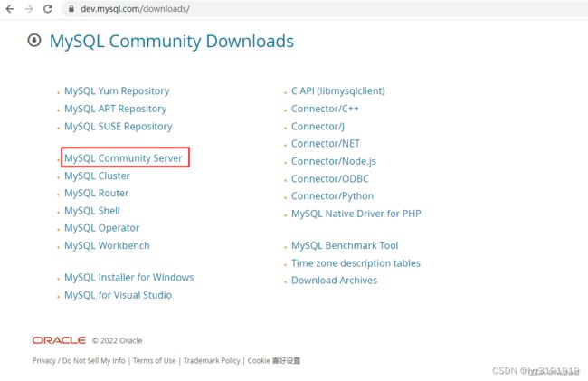Click the padlock site security icon
This screenshot has height=381, width=588.
pyautogui.click(x=71, y=9)
